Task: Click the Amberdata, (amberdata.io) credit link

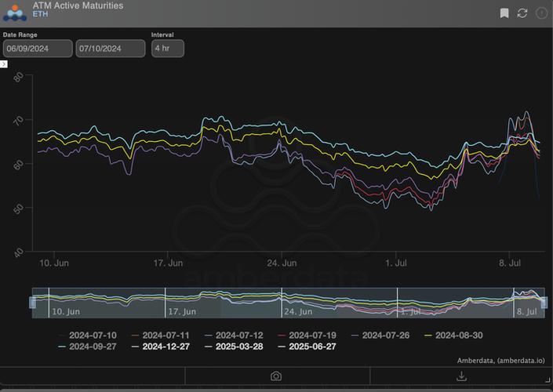Action: coord(500,361)
